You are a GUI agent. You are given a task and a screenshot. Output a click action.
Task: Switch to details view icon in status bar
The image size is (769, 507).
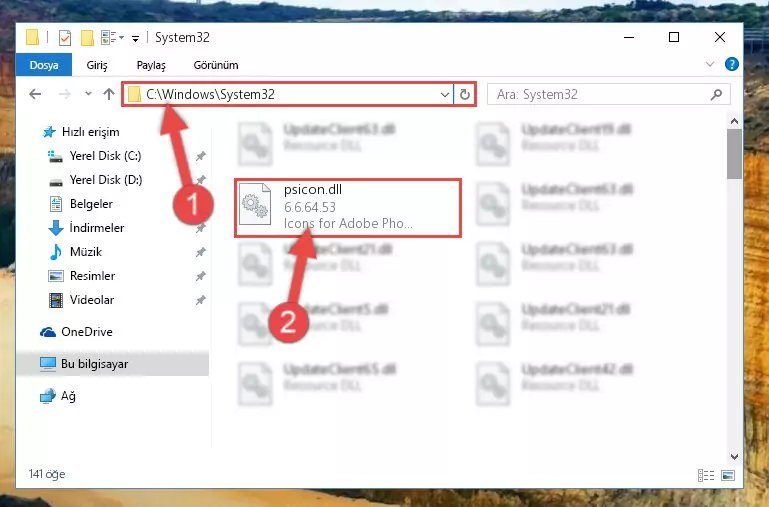click(706, 475)
